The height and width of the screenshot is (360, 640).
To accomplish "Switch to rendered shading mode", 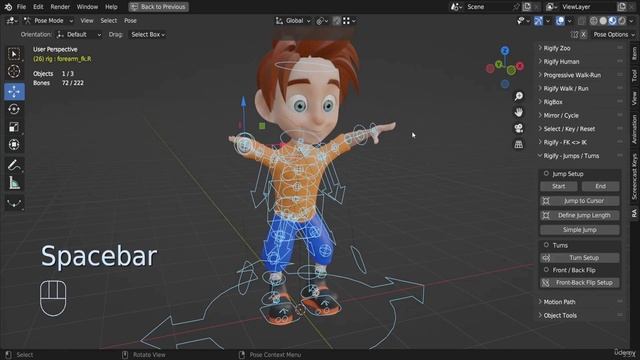I will pyautogui.click(x=622, y=21).
